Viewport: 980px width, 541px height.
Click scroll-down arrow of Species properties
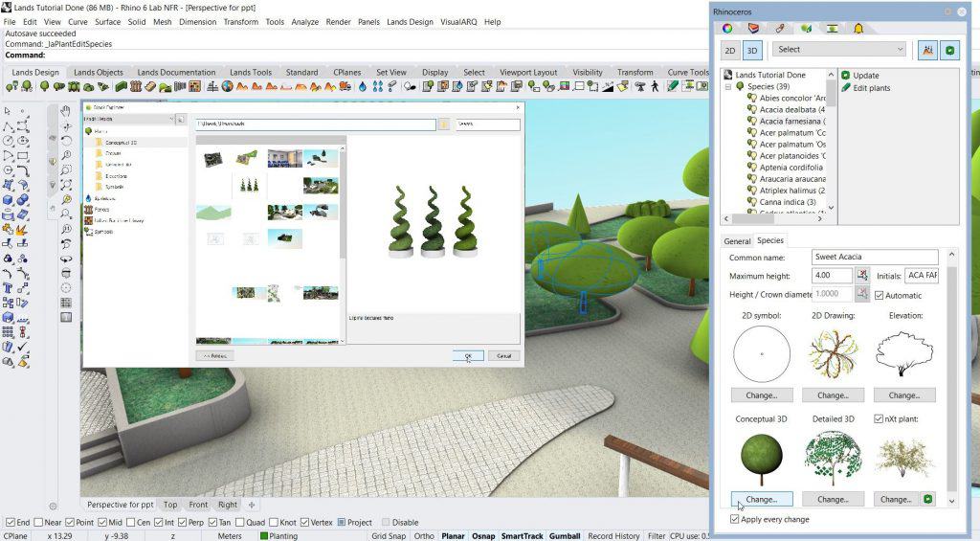952,501
